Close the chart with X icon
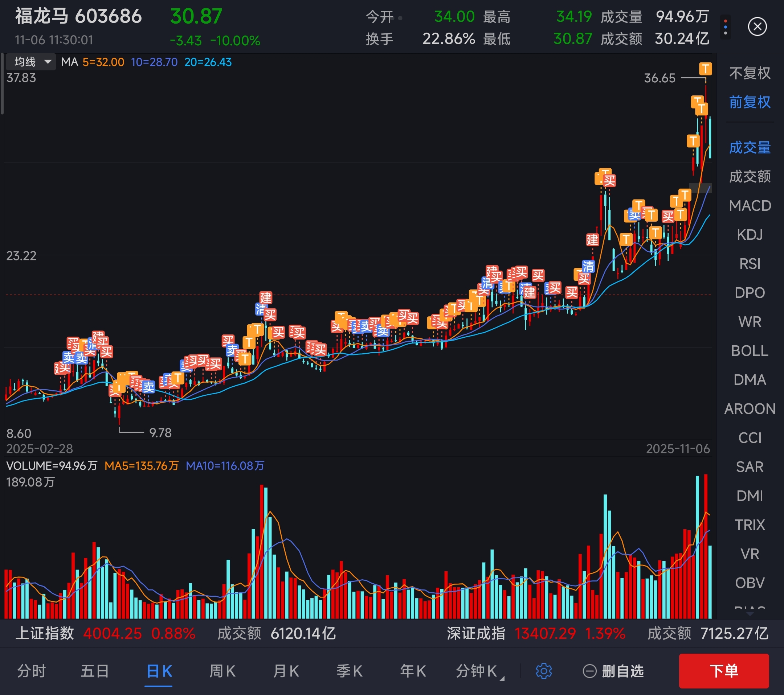Image resolution: width=784 pixels, height=695 pixels. tap(757, 27)
